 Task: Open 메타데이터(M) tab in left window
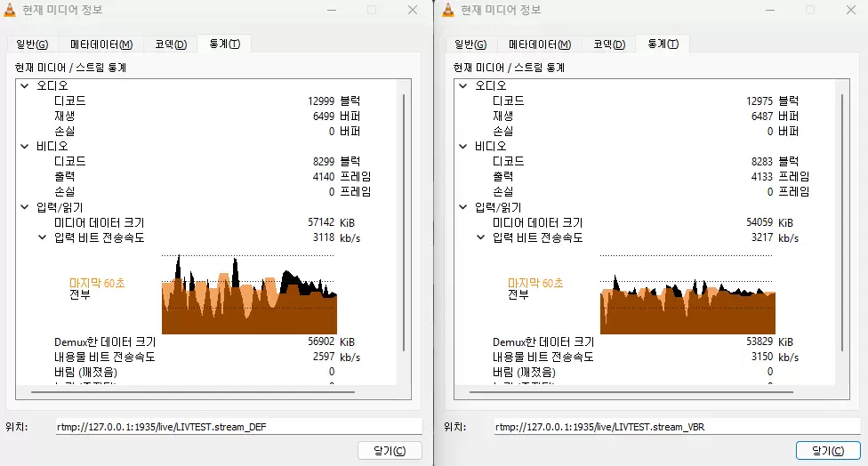(101, 44)
